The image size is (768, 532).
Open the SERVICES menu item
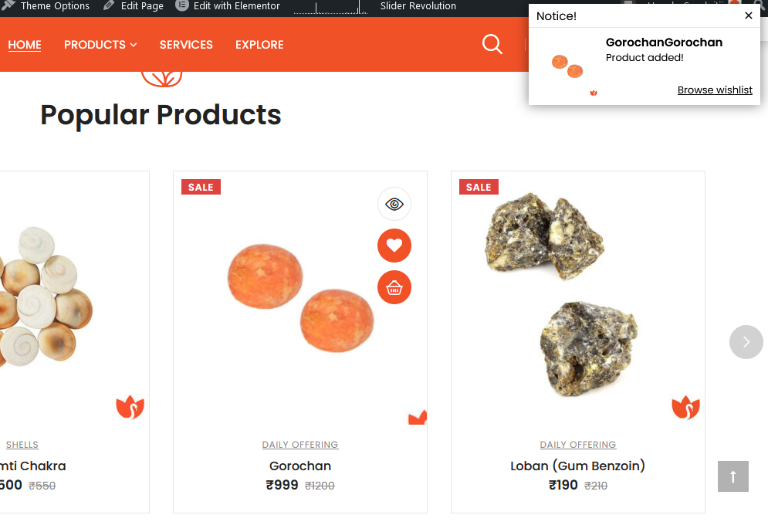point(186,45)
